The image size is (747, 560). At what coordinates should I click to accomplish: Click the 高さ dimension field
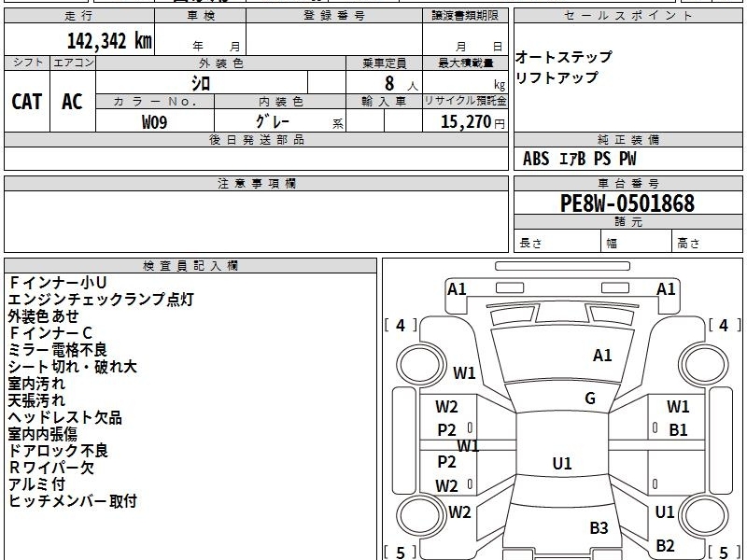point(707,243)
